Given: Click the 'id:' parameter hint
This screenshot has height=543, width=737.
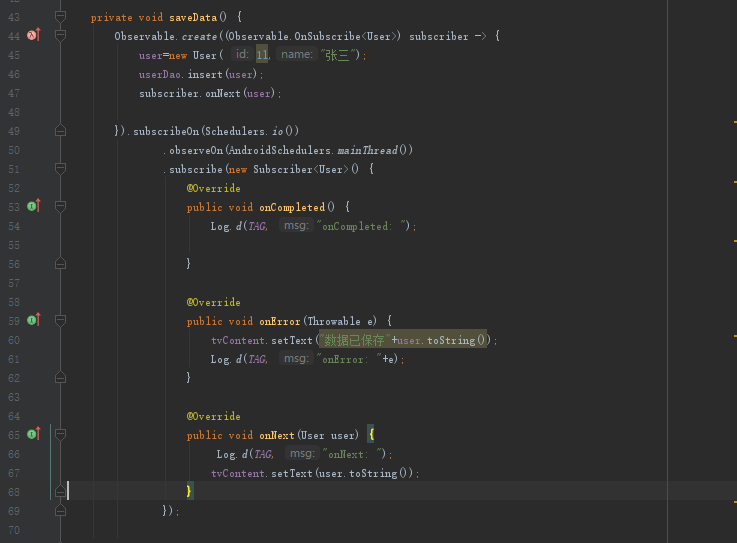Looking at the screenshot, I should 242,54.
